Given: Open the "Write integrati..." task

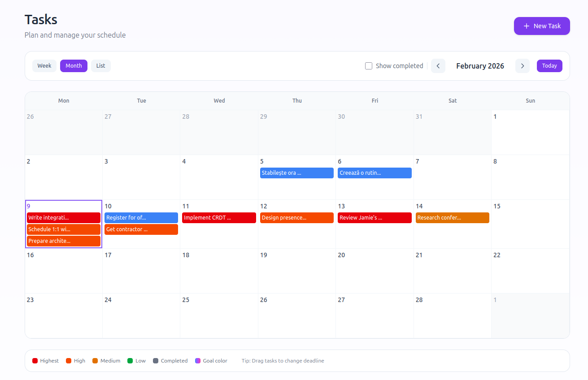Looking at the screenshot, I should click(x=64, y=218).
